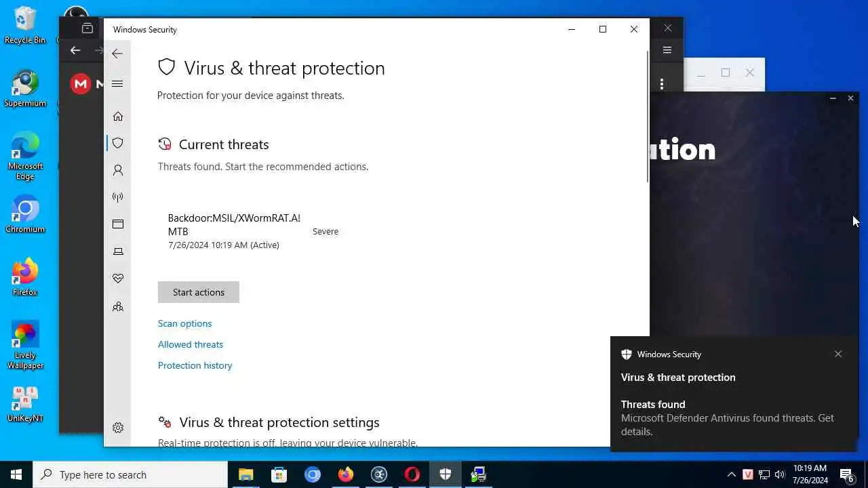Screen dimensions: 868x488
Task: Open App & browser control icon
Action: [118, 224]
